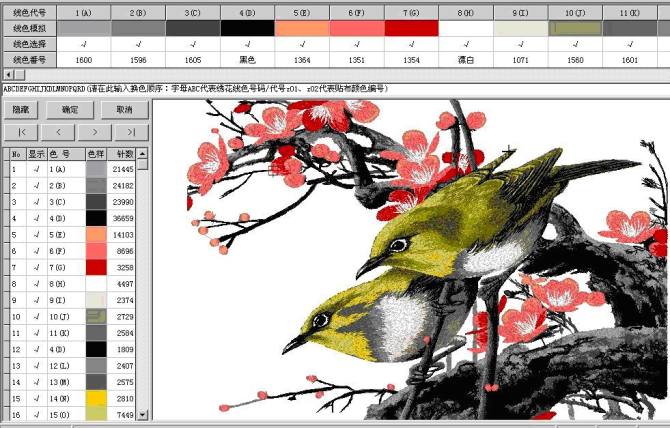Toggle display checkmark for color row 5 (E)
This screenshot has height=428, width=670.
(35, 234)
